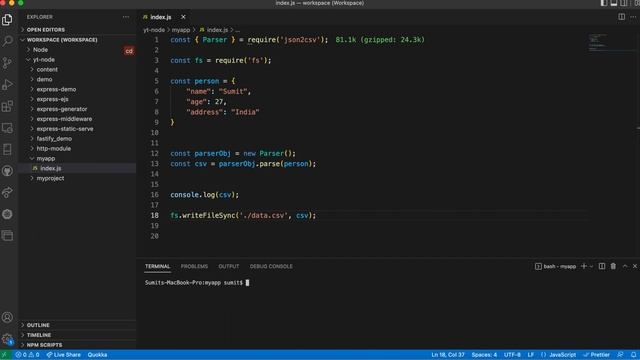This screenshot has height=360, width=640.
Task: Open the Extensions view
Action: pyautogui.click(x=7, y=106)
